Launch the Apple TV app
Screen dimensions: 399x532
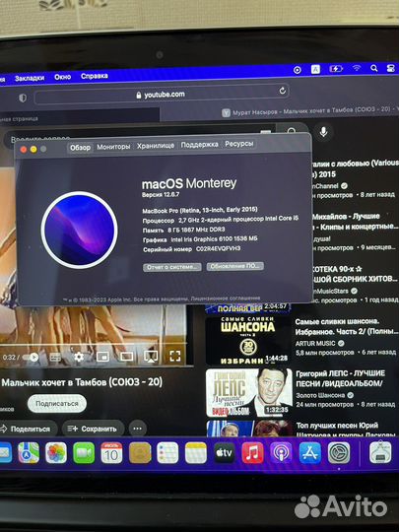pyautogui.click(x=225, y=453)
